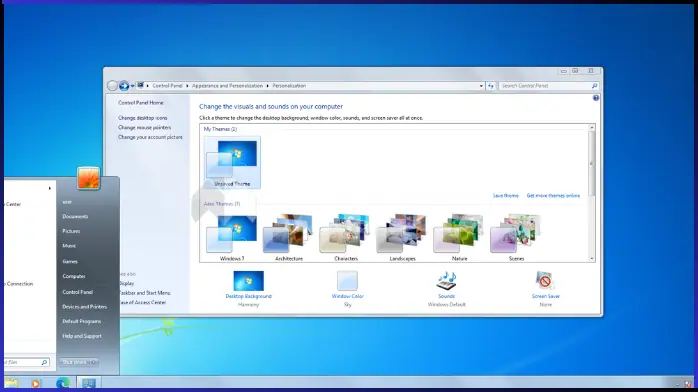Open Change mouse pointers link

[x=144, y=128]
